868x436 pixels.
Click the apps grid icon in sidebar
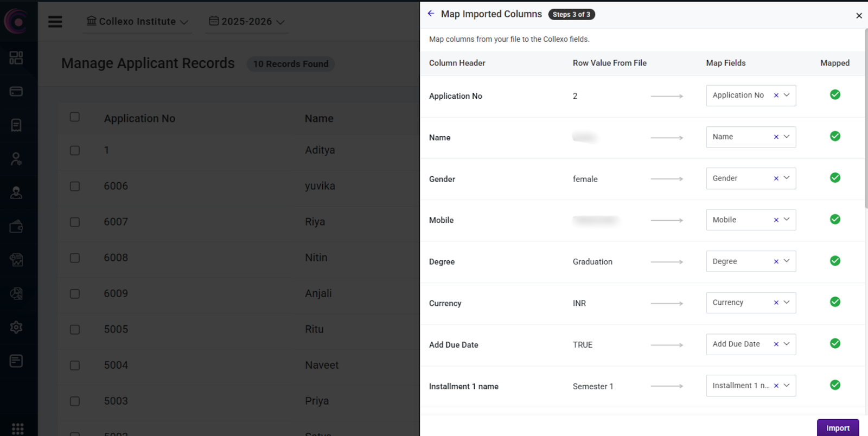tap(17, 428)
